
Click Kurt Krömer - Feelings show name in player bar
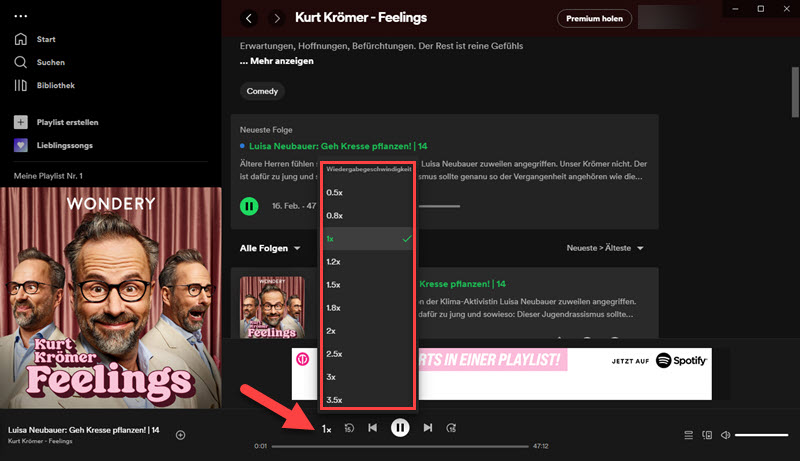click(x=40, y=441)
